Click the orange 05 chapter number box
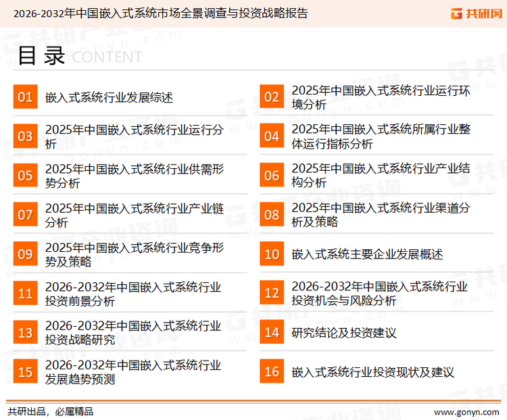Image resolution: width=507 pixels, height=420 pixels. point(25,176)
